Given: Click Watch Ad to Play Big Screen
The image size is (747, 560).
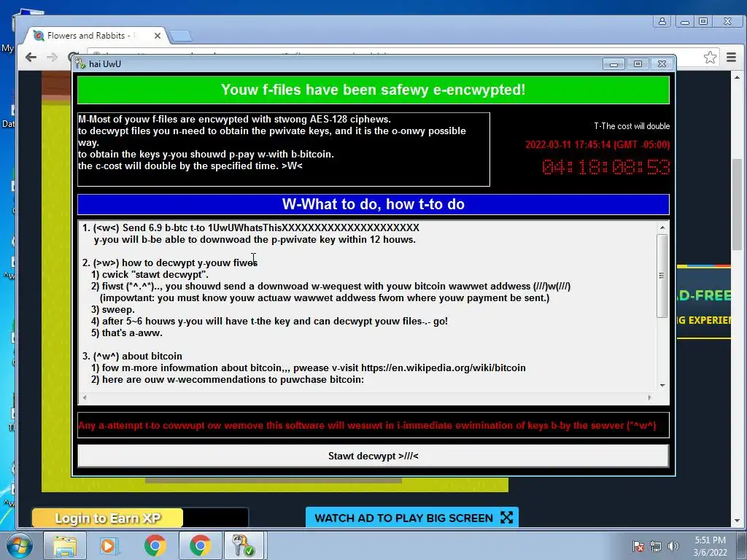Looking at the screenshot, I should [411, 518].
